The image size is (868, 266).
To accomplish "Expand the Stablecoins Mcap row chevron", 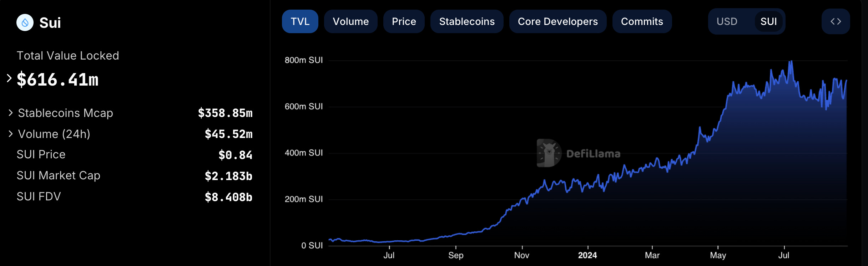I will tap(11, 113).
